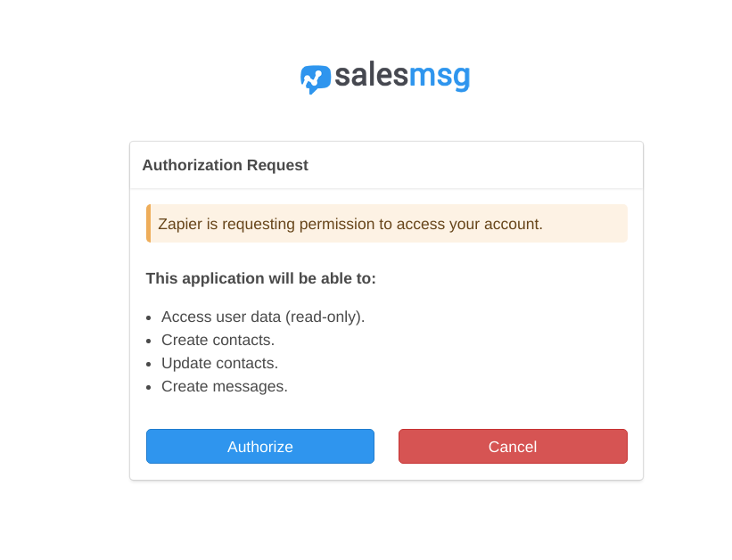
Task: Click the bullet before "Access user data"
Action: (x=149, y=317)
